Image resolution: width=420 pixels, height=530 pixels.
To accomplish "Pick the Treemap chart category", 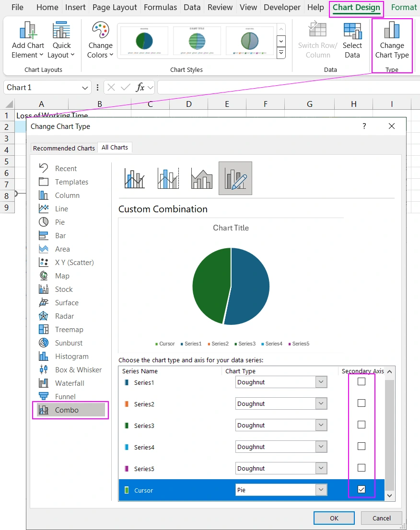I will click(69, 330).
